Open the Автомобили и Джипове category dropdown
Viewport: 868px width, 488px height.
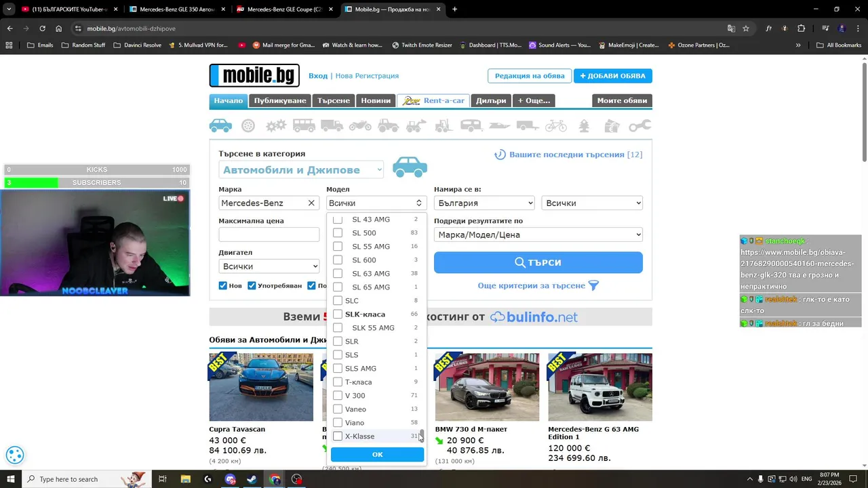point(301,170)
